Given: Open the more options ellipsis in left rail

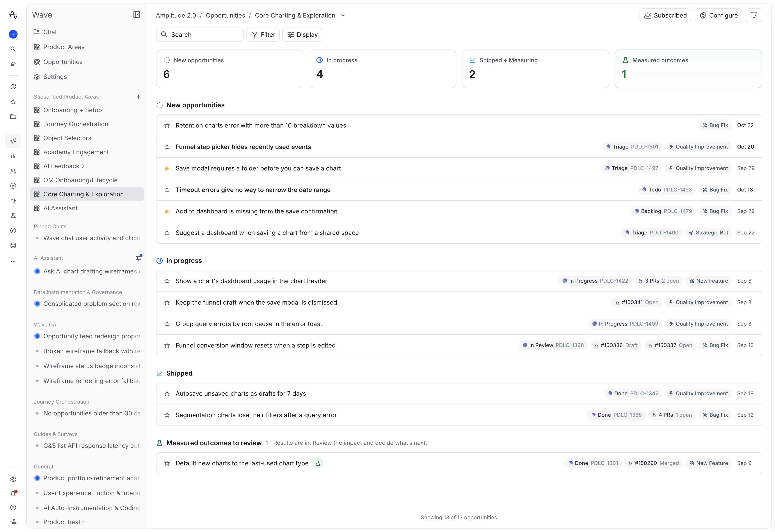Looking at the screenshot, I should tap(13, 261).
